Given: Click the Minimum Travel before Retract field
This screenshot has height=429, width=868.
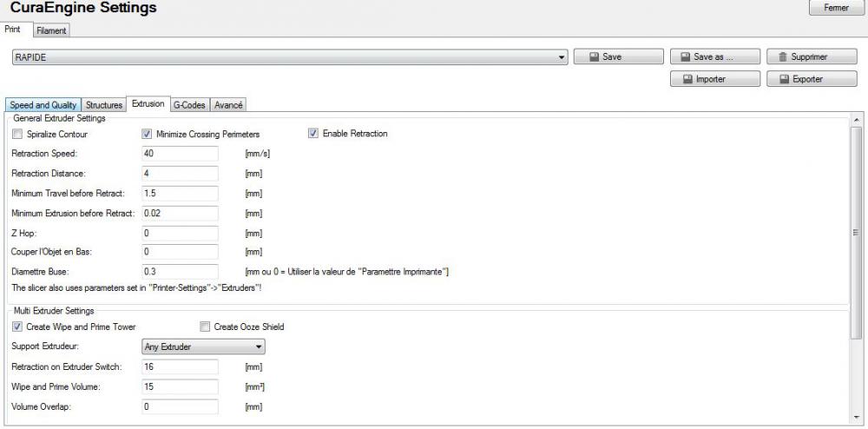Looking at the screenshot, I should [x=180, y=193].
